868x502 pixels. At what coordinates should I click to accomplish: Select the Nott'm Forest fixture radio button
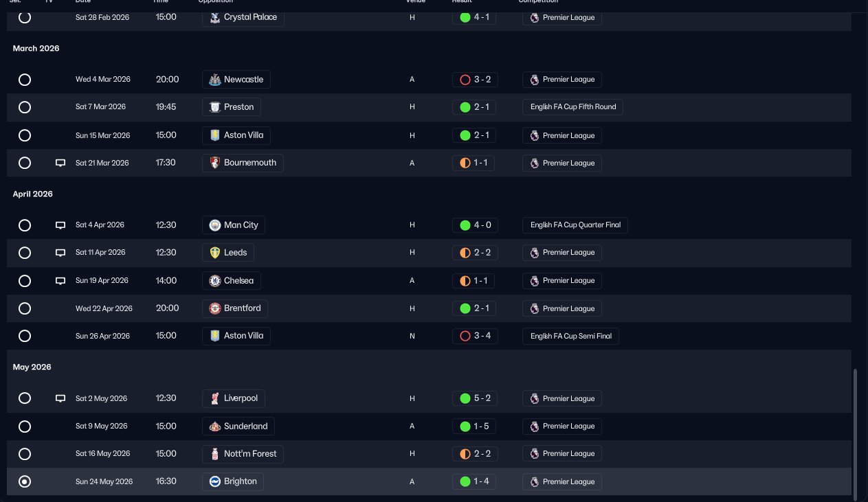25,454
